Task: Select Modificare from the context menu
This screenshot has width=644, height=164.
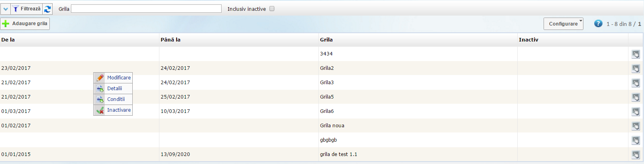Action: 118,78
